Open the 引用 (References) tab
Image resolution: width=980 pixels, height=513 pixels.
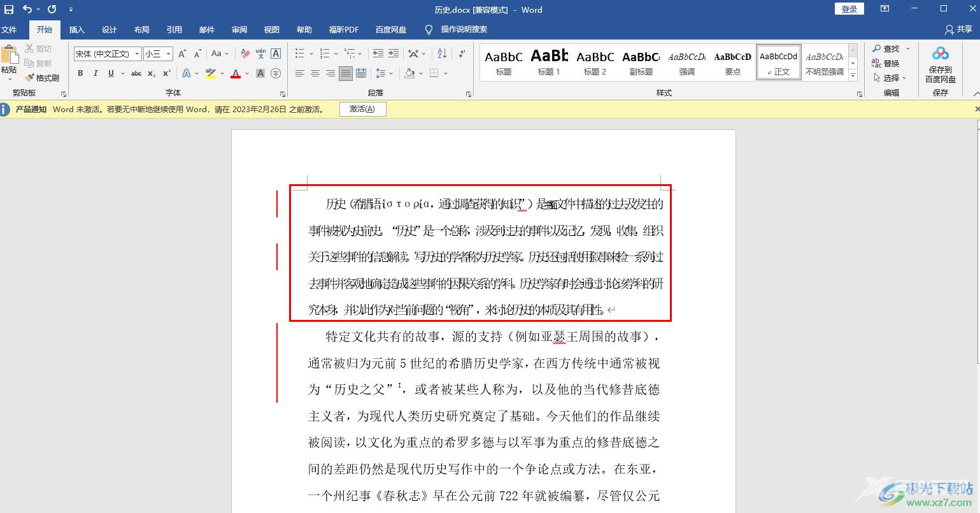[x=174, y=29]
